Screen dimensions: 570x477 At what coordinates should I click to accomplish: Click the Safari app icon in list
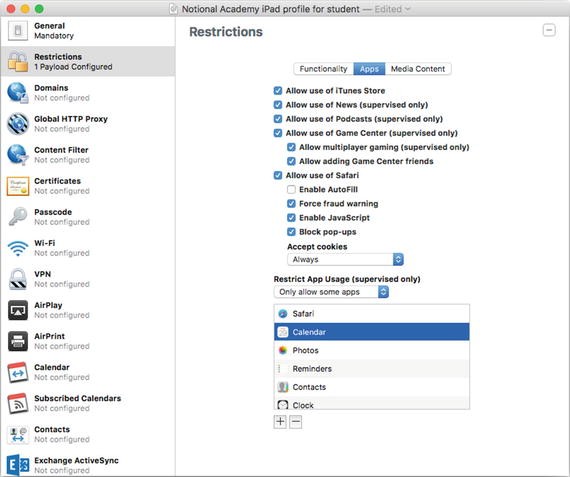click(283, 313)
